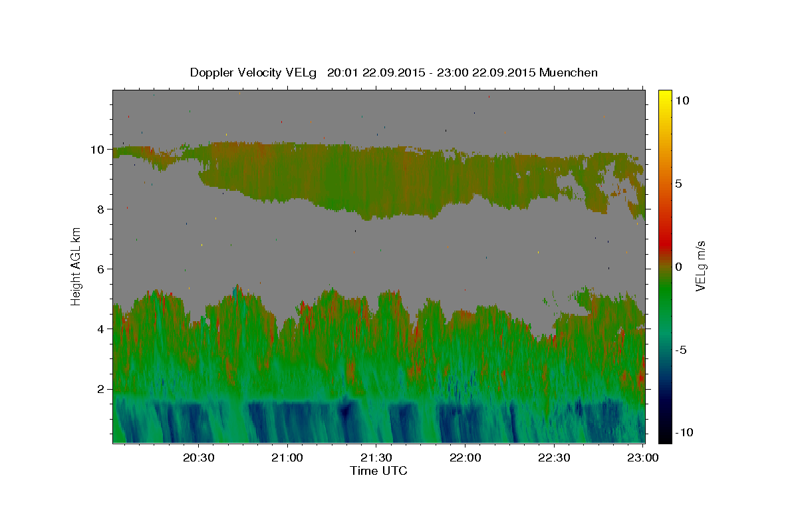Click the plot title 'Doppler Velocity VELg'
The height and width of the screenshot is (532, 798).
pyautogui.click(x=253, y=72)
